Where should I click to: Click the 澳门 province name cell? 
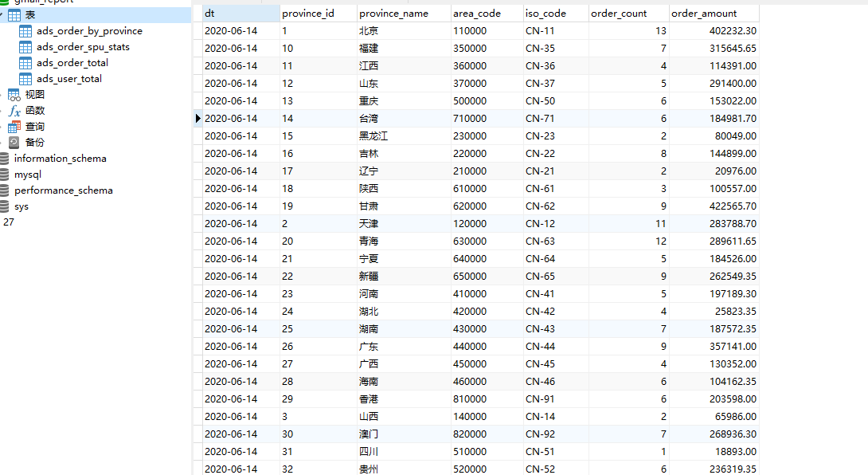tap(404, 434)
